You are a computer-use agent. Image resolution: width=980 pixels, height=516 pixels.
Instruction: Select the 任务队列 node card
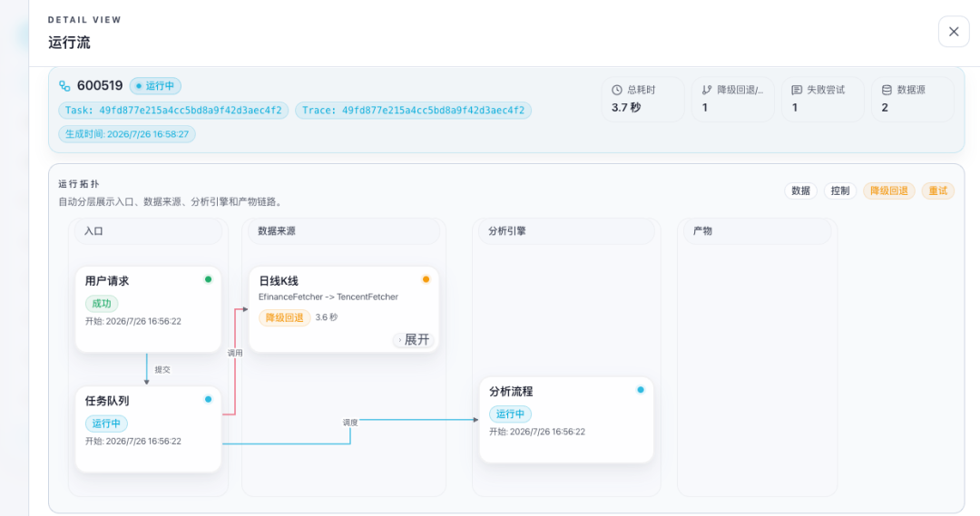point(148,429)
